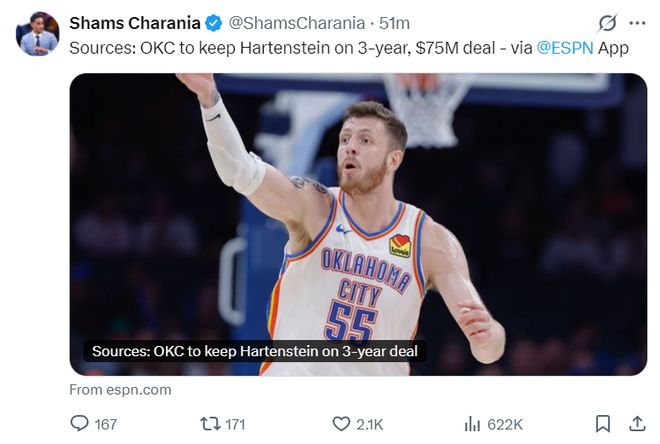Click the card headline caption overlay
660x444 pixels.
pos(255,351)
